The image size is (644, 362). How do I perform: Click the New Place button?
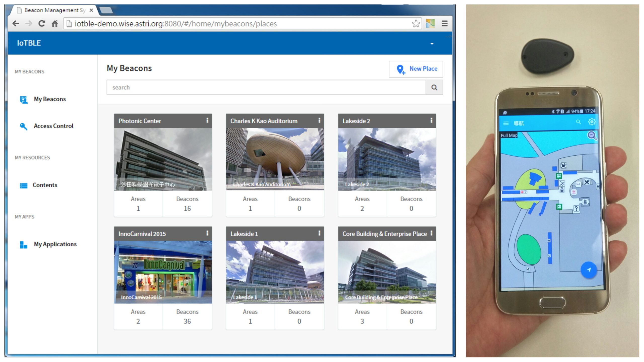click(416, 69)
